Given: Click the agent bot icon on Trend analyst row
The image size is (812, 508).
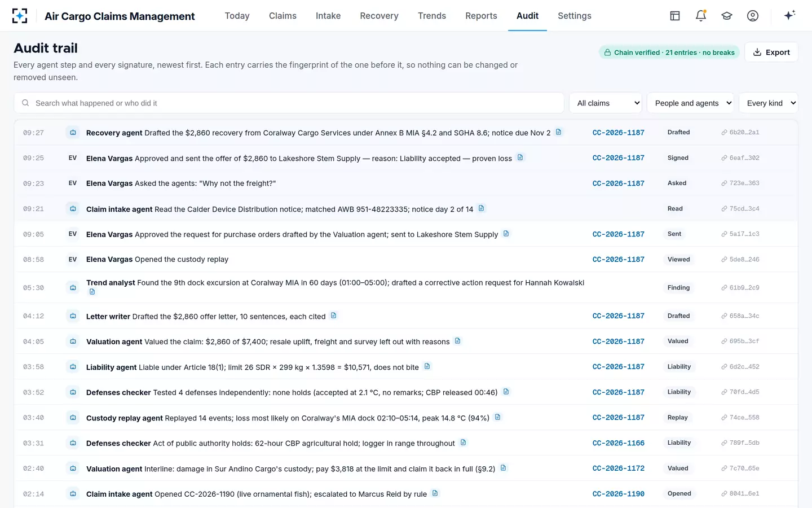Looking at the screenshot, I should click(x=73, y=288).
